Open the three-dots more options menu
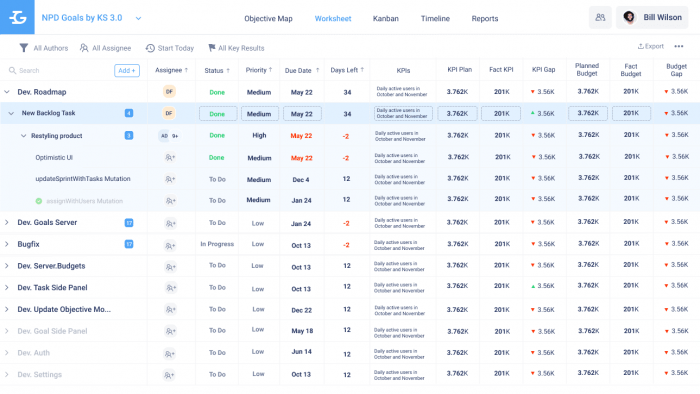 coord(679,46)
